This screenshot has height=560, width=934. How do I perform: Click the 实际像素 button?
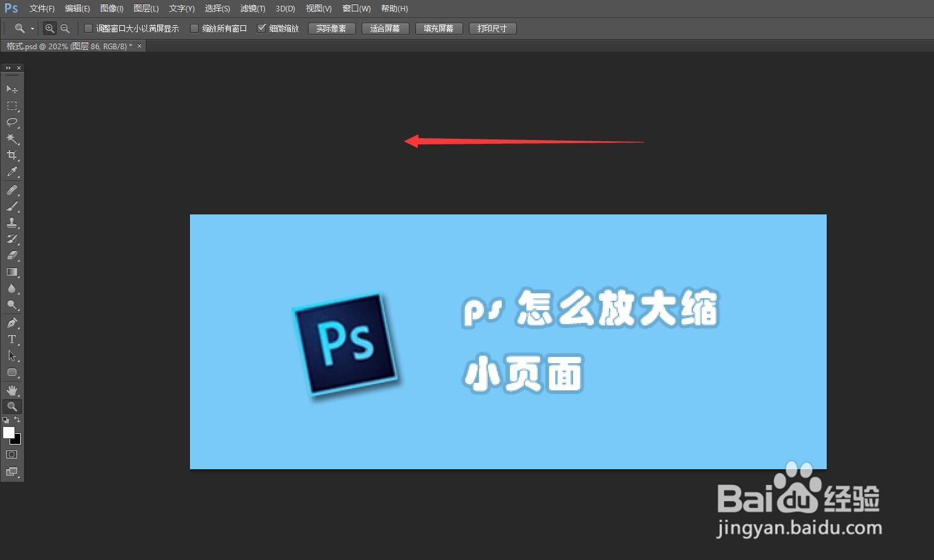pos(331,28)
